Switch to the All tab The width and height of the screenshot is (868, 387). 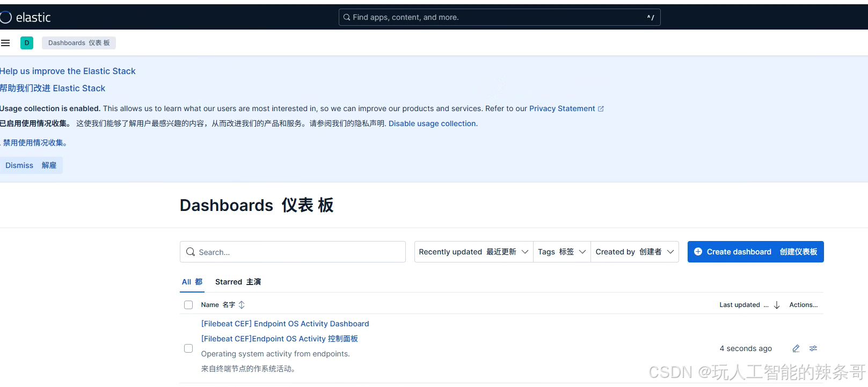pos(192,282)
